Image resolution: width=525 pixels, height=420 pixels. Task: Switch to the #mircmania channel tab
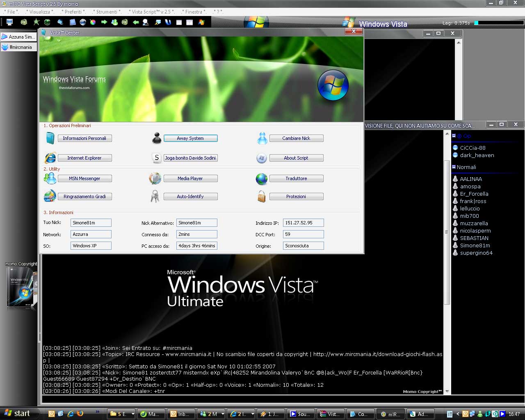pos(19,47)
